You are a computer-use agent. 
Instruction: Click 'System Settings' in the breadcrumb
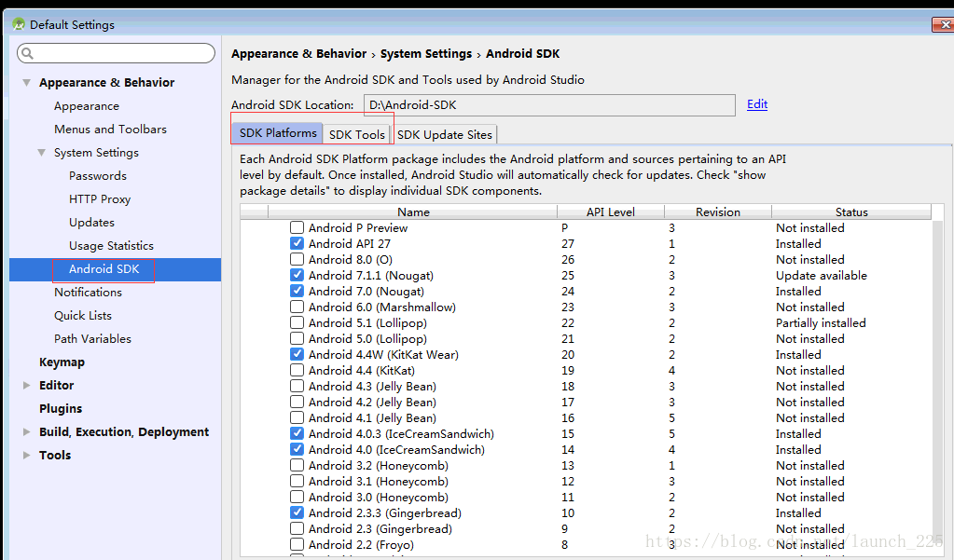(426, 53)
